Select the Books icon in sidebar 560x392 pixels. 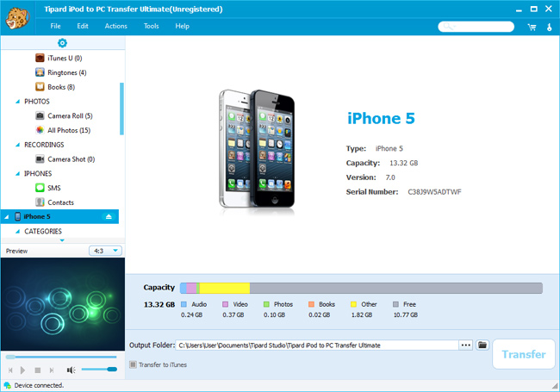[40, 87]
